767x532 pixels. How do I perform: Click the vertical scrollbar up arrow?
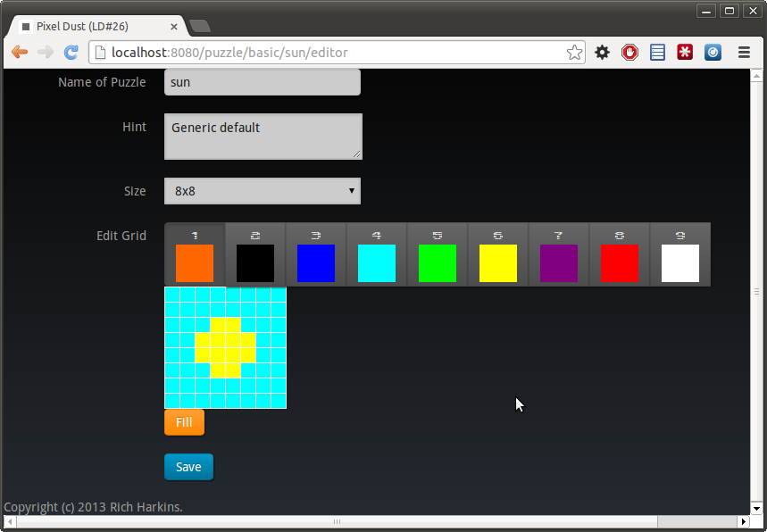coord(756,76)
